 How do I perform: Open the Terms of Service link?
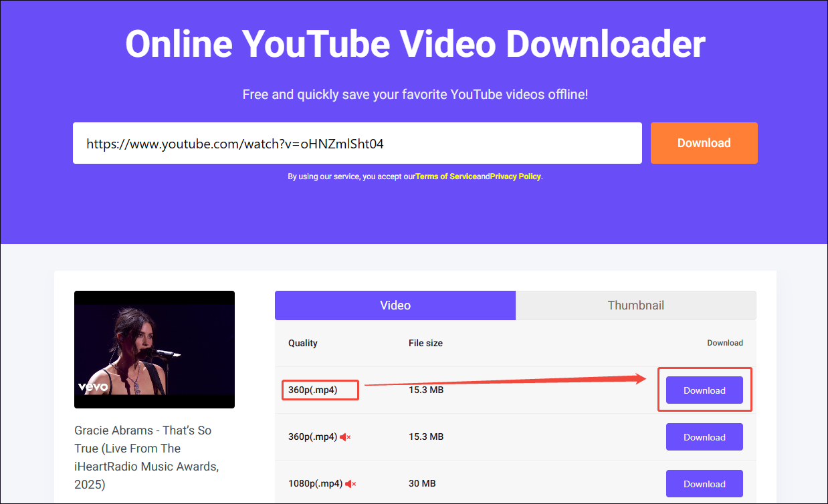[447, 176]
